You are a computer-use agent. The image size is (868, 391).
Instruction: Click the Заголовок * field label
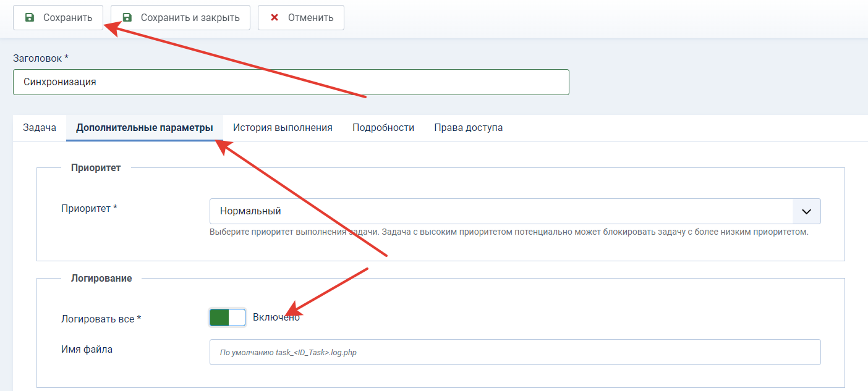point(41,58)
